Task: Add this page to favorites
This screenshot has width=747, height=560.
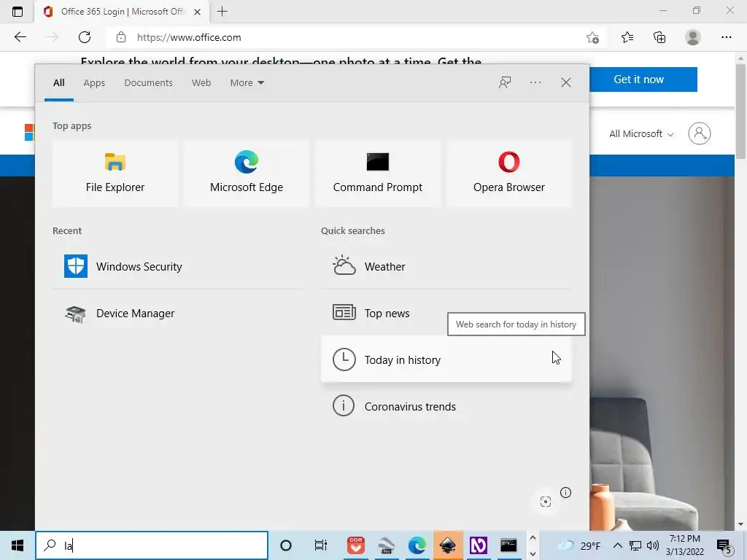Action: tap(592, 37)
